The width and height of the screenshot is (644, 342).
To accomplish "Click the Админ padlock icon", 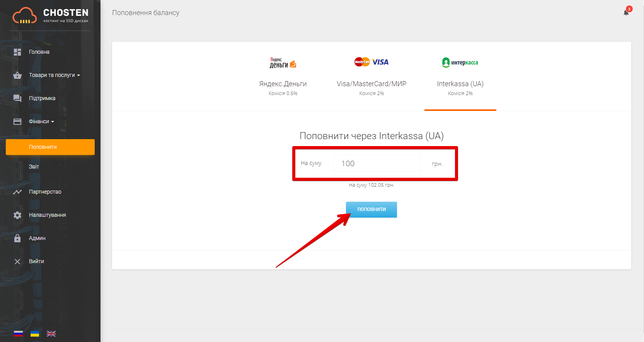I will coord(17,238).
